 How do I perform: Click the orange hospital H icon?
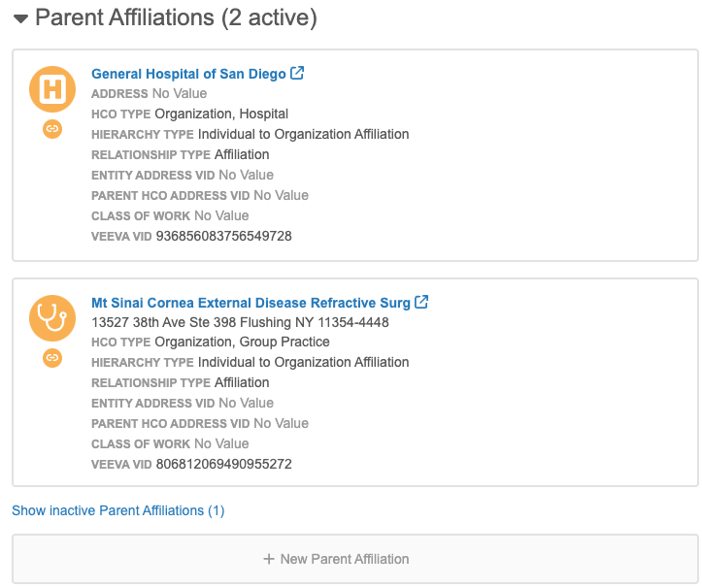(x=52, y=89)
